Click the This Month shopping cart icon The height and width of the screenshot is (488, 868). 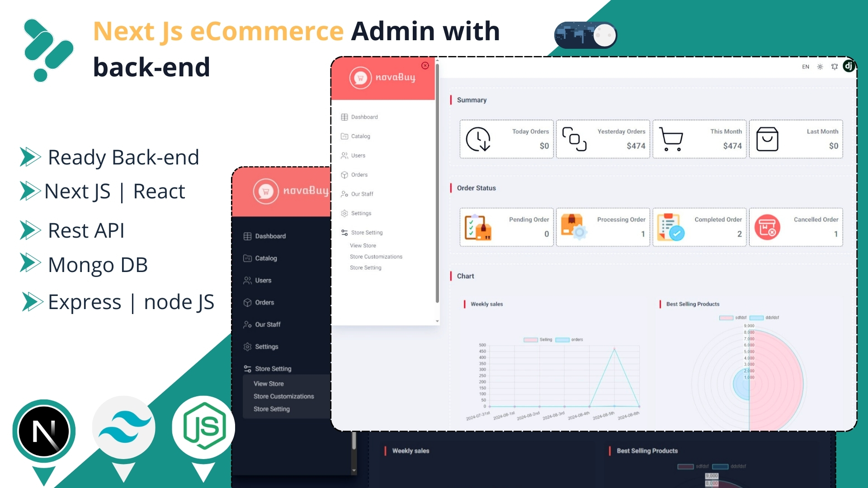click(671, 139)
